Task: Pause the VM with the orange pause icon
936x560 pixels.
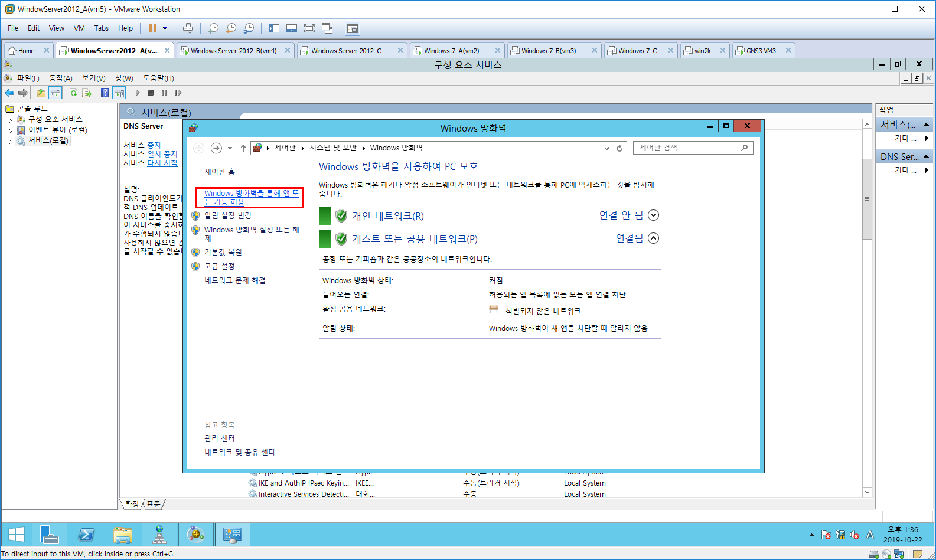Action: (152, 28)
